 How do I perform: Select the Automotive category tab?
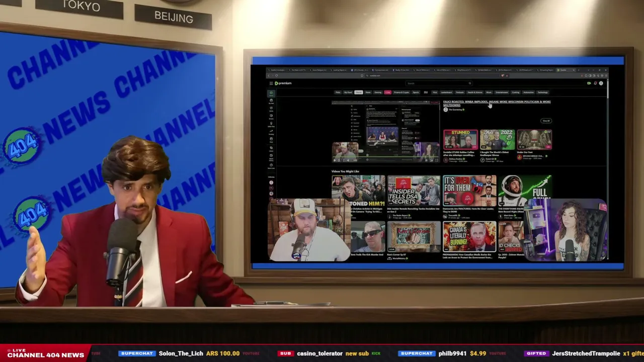528,93
